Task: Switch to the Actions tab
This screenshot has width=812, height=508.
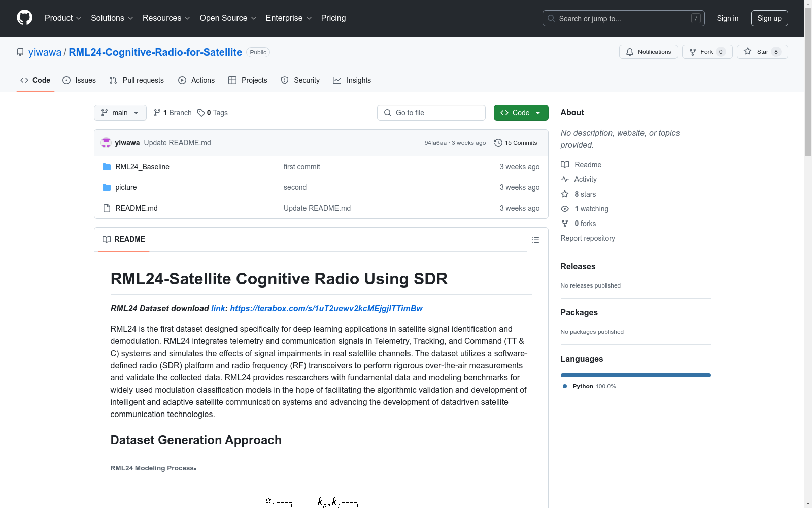Action: (196, 80)
